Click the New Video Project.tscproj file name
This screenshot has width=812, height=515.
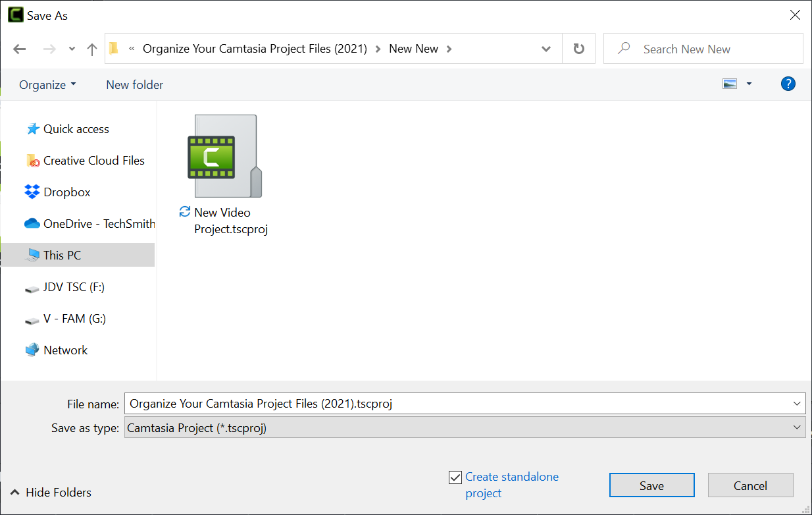tap(231, 221)
